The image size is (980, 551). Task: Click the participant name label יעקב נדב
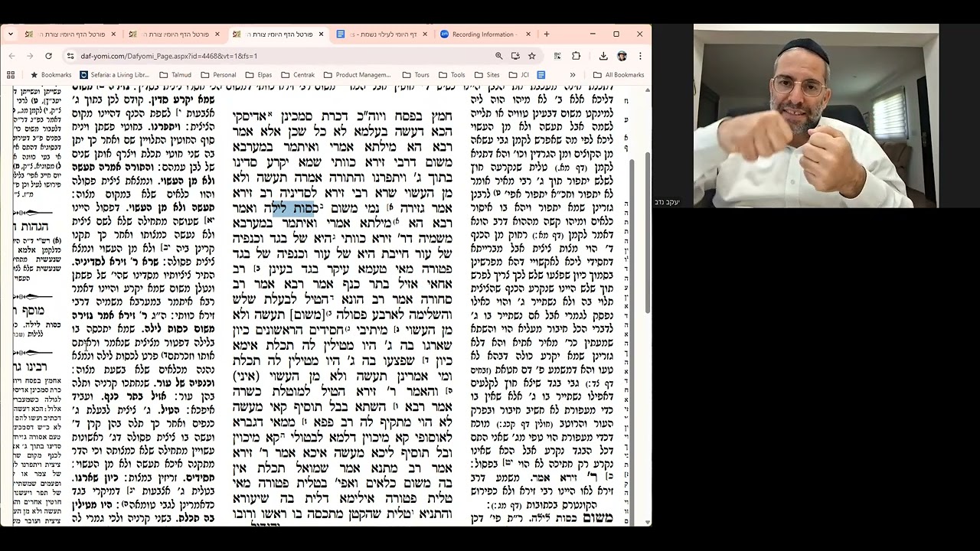click(x=665, y=202)
